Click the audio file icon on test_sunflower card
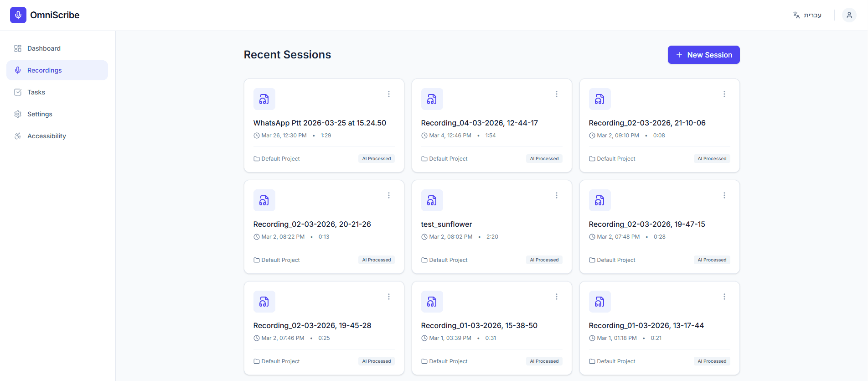Screen dimensions: 868x381 (432, 200)
